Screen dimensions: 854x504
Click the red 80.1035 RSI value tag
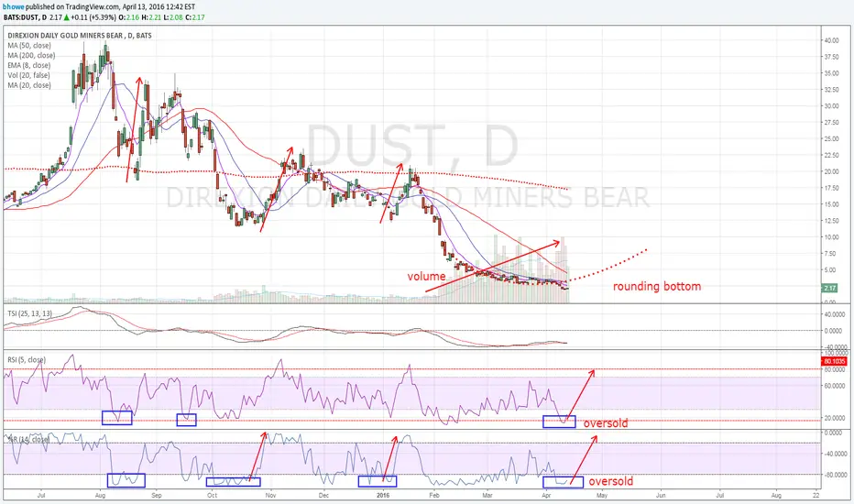tap(834, 361)
